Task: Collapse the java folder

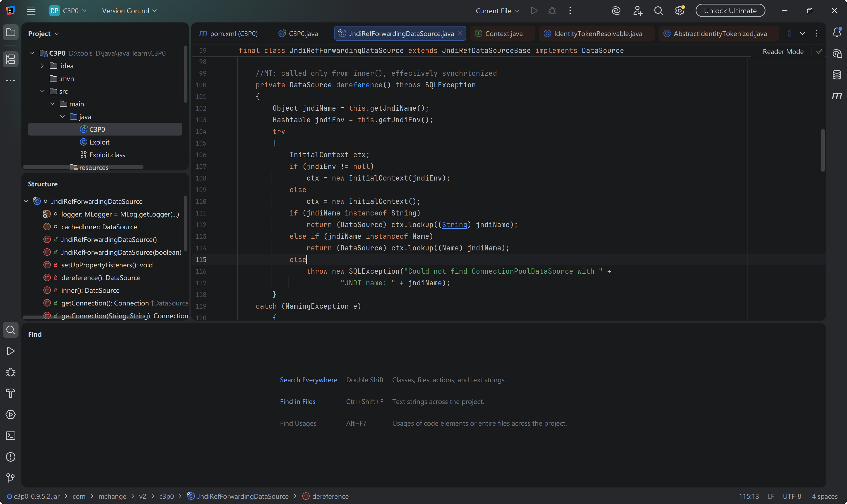Action: point(62,116)
